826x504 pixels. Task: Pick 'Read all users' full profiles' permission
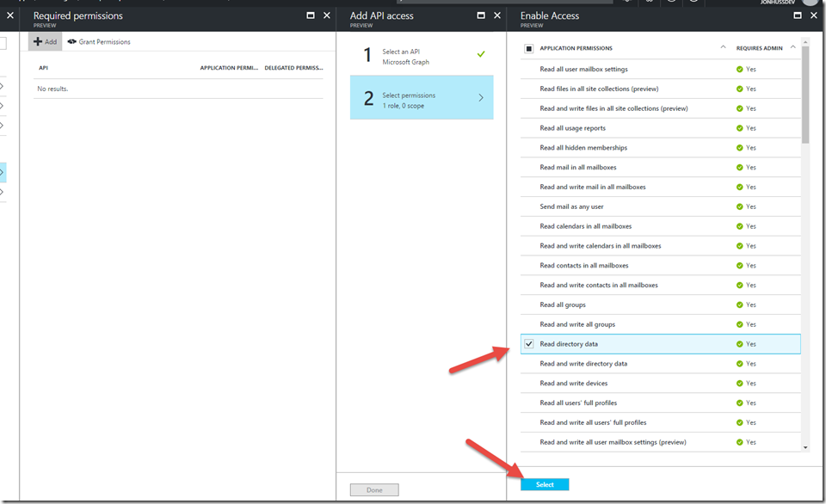click(x=578, y=403)
